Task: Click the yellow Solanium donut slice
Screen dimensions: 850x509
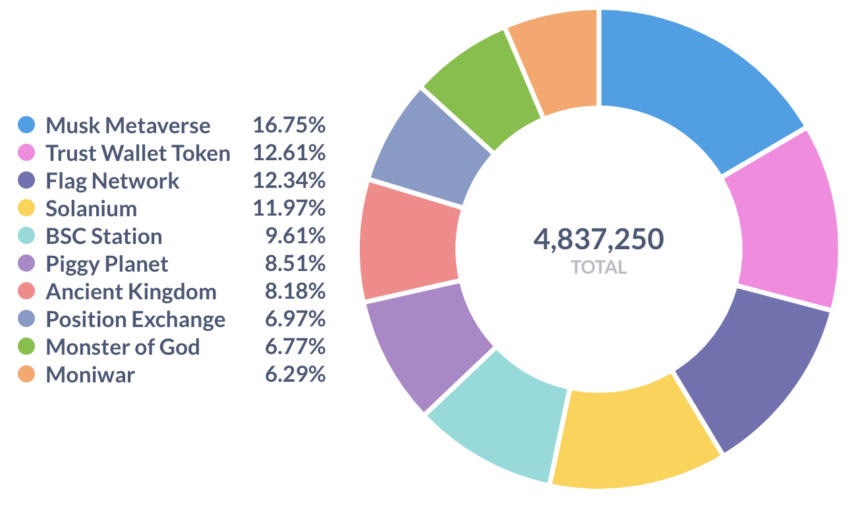Action: pyautogui.click(x=632, y=436)
